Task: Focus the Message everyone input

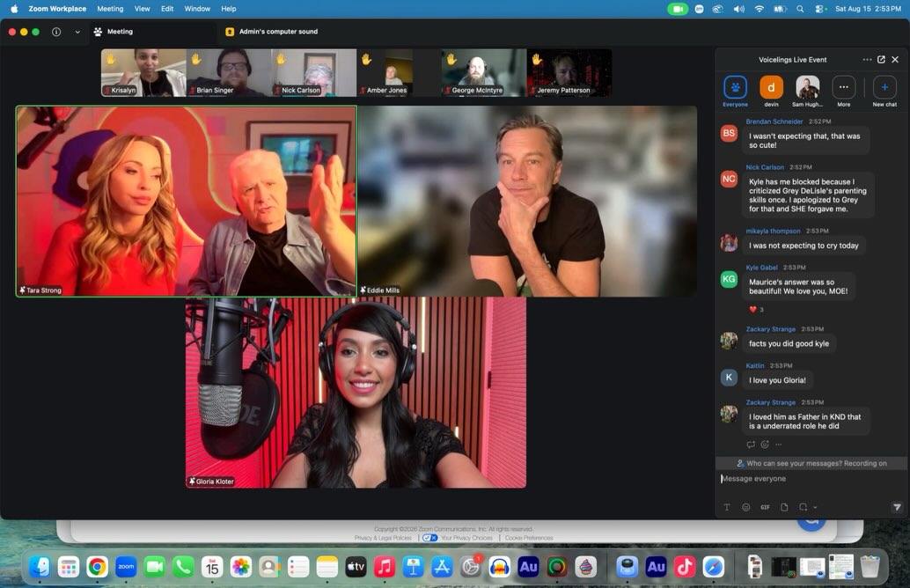Action: [x=811, y=479]
